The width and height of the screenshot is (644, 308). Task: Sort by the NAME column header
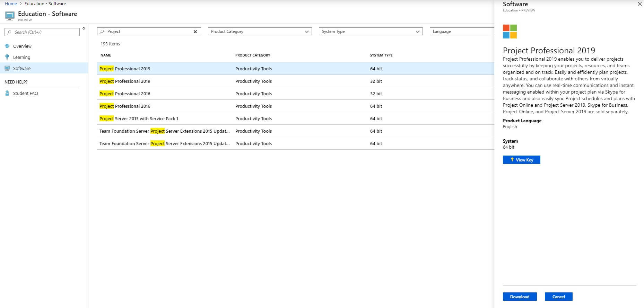pos(106,55)
